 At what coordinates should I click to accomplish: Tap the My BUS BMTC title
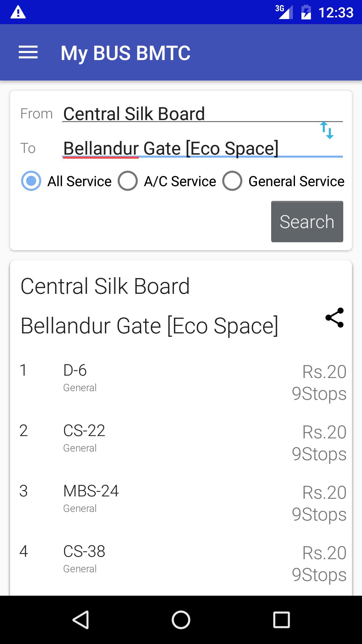click(125, 53)
